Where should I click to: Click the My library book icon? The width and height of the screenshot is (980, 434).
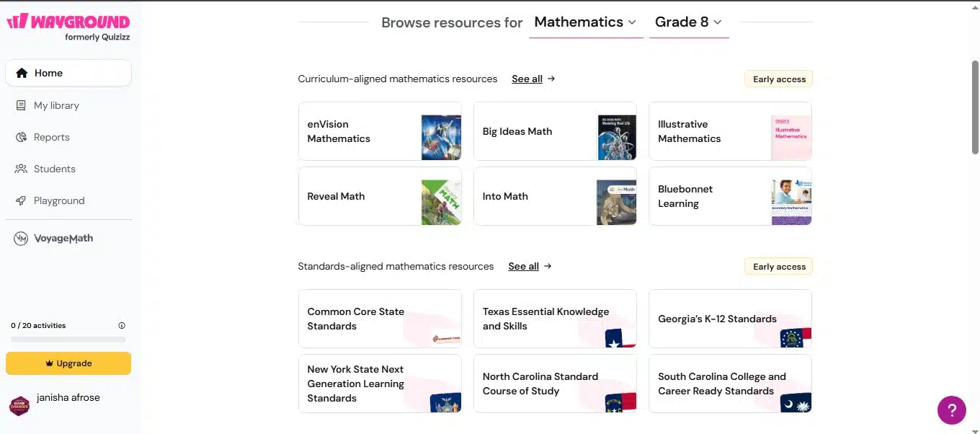(x=21, y=105)
